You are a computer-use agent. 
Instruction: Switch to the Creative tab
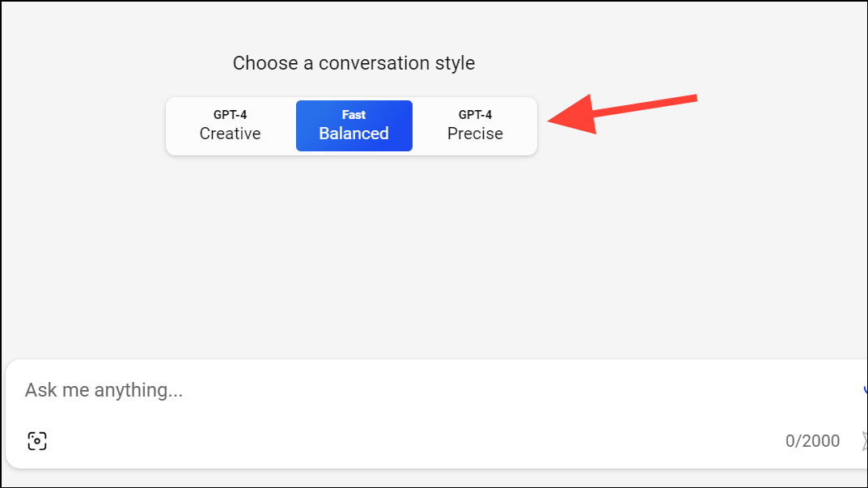tap(231, 126)
